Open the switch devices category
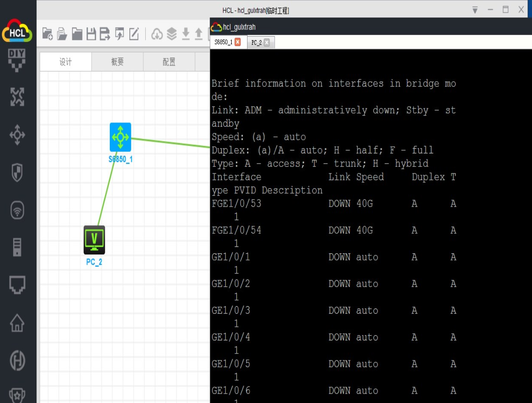This screenshot has height=403, width=532. 17,135
